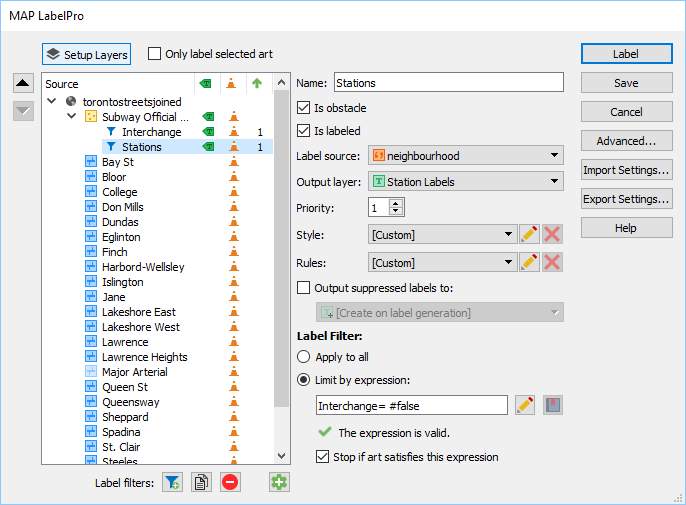Click the Name input field
Image resolution: width=686 pixels, height=505 pixels.
point(449,83)
